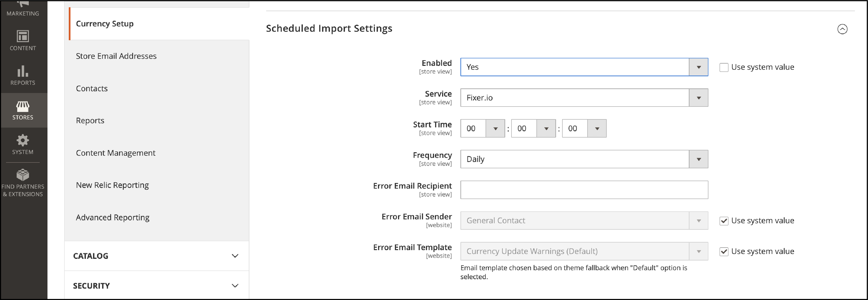The width and height of the screenshot is (868, 300).
Task: Toggle Use system value for Error Email Sender
Action: [x=723, y=220]
